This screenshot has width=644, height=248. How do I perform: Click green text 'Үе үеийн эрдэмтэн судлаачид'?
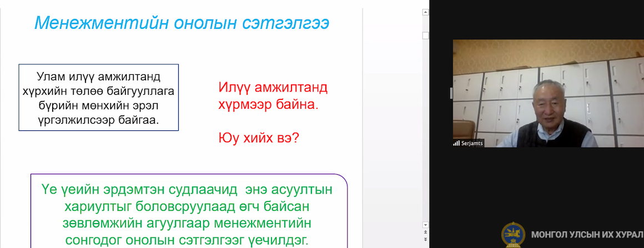[x=139, y=190]
